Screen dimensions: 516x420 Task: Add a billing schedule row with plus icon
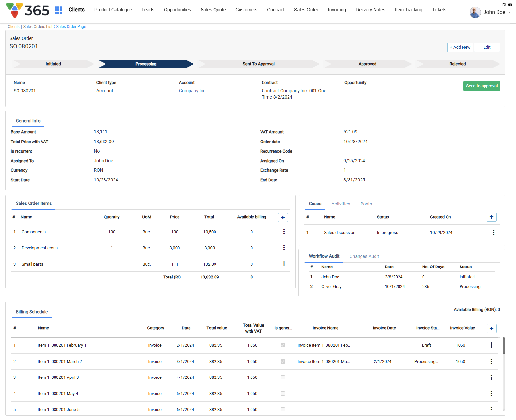(491, 328)
